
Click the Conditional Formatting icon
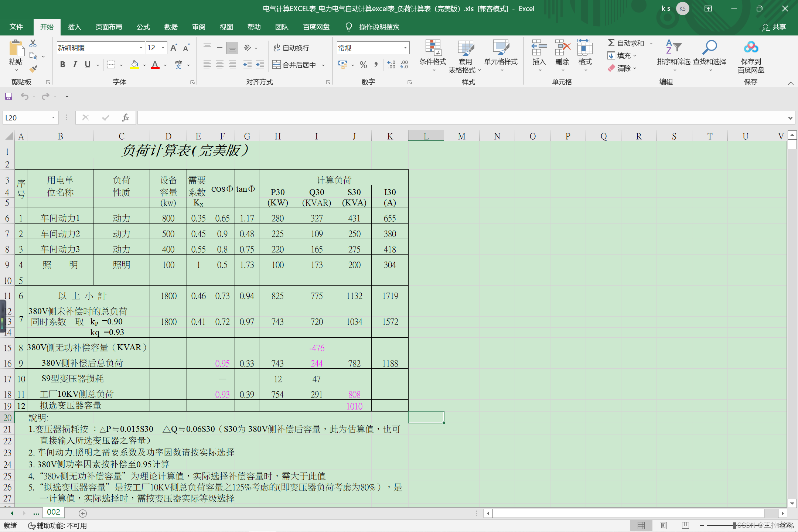pyautogui.click(x=433, y=48)
